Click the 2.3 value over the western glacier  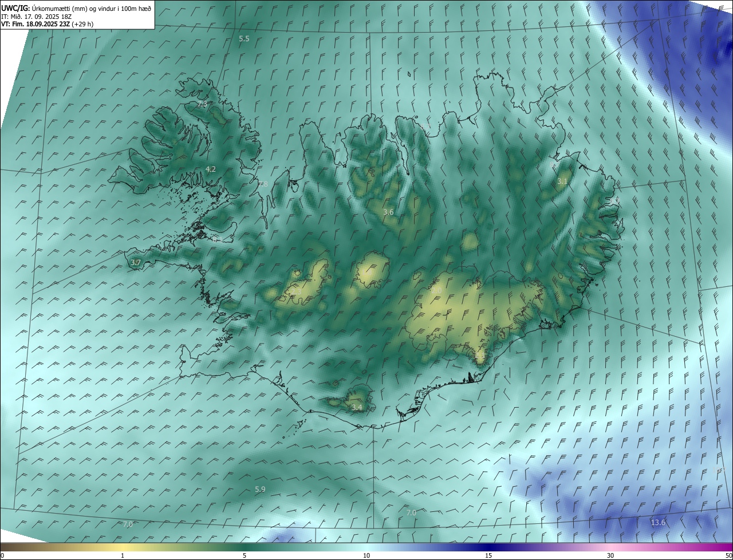click(x=296, y=291)
